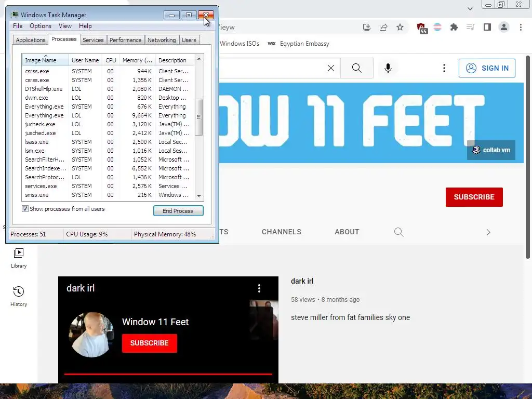This screenshot has width=532, height=399.
Task: Expand the Chrome tab search chevron
Action: 470,8
